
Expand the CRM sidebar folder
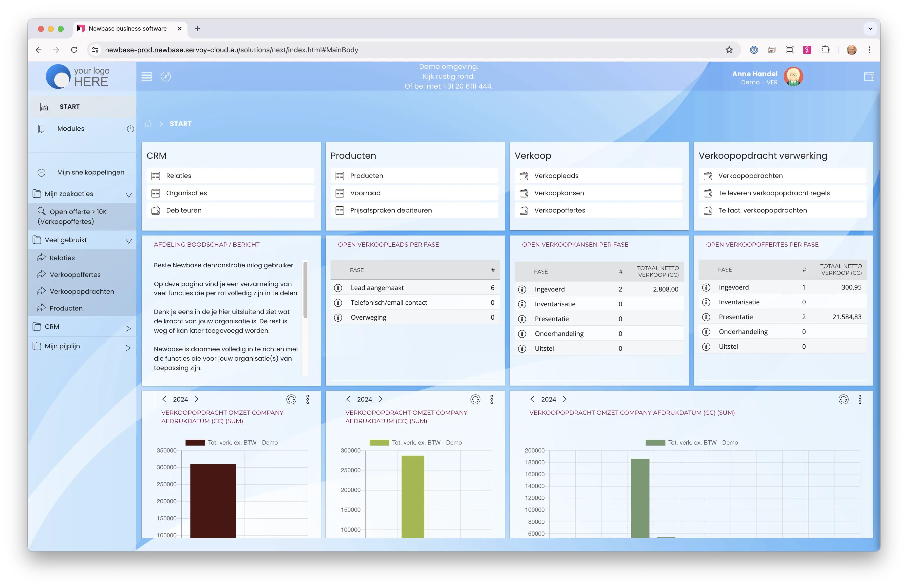(128, 328)
